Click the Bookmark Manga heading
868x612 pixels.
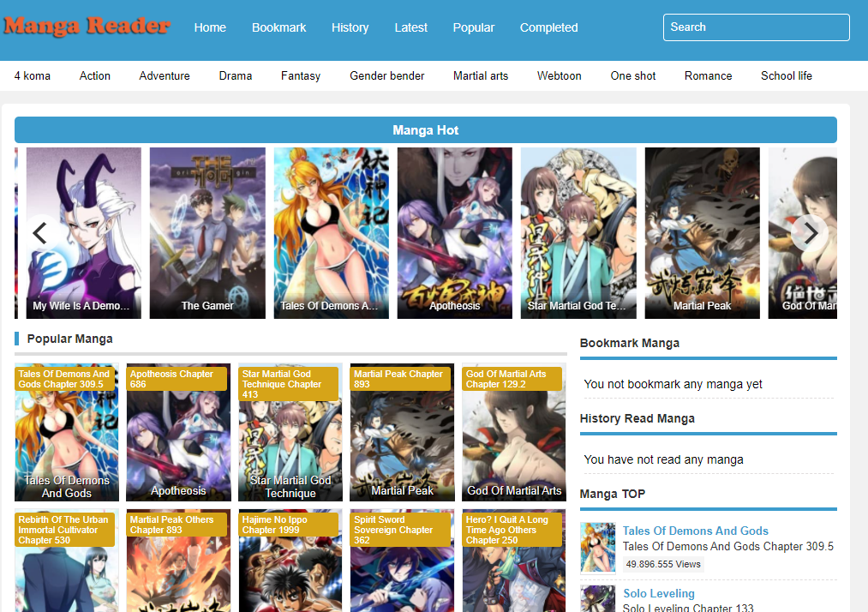coord(630,343)
